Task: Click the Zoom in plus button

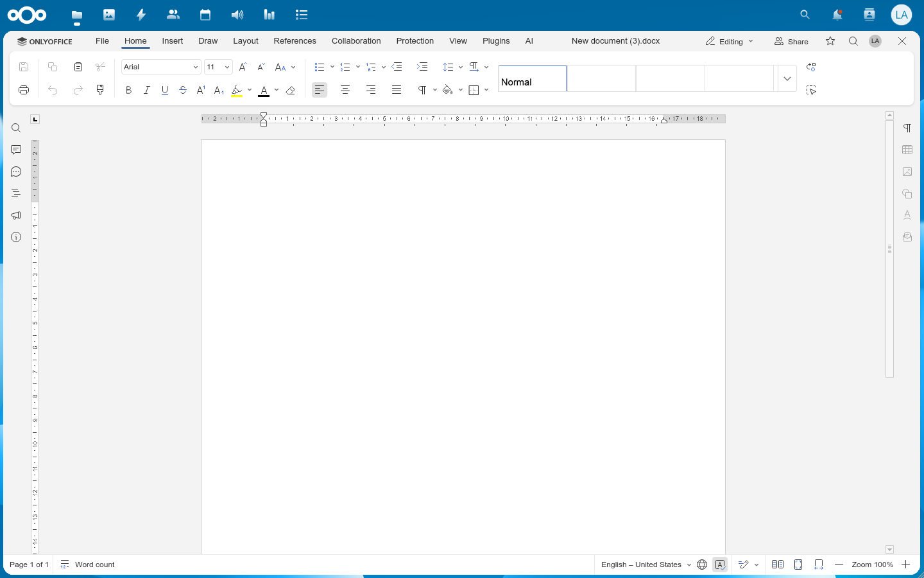Action: [905, 565]
